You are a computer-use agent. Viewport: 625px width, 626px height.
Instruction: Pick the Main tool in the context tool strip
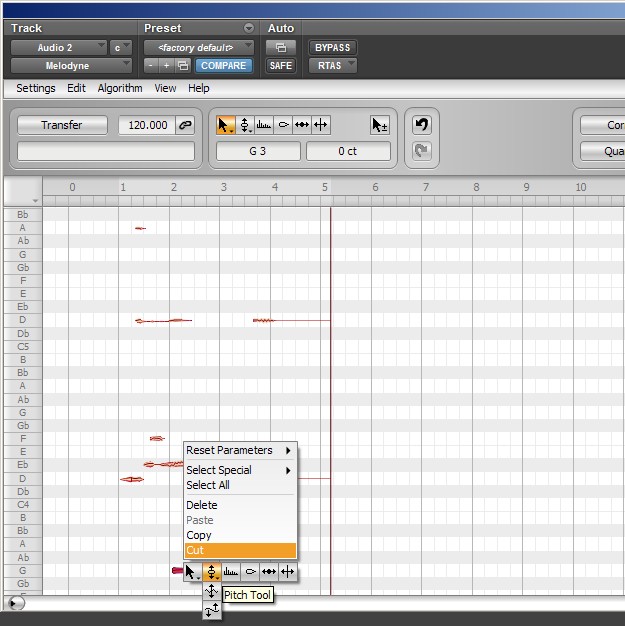click(x=192, y=572)
